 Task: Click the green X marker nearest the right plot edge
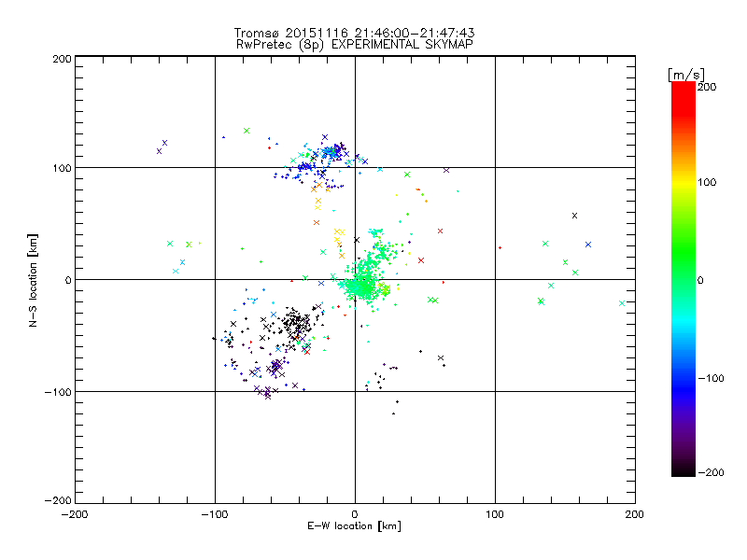622,303
